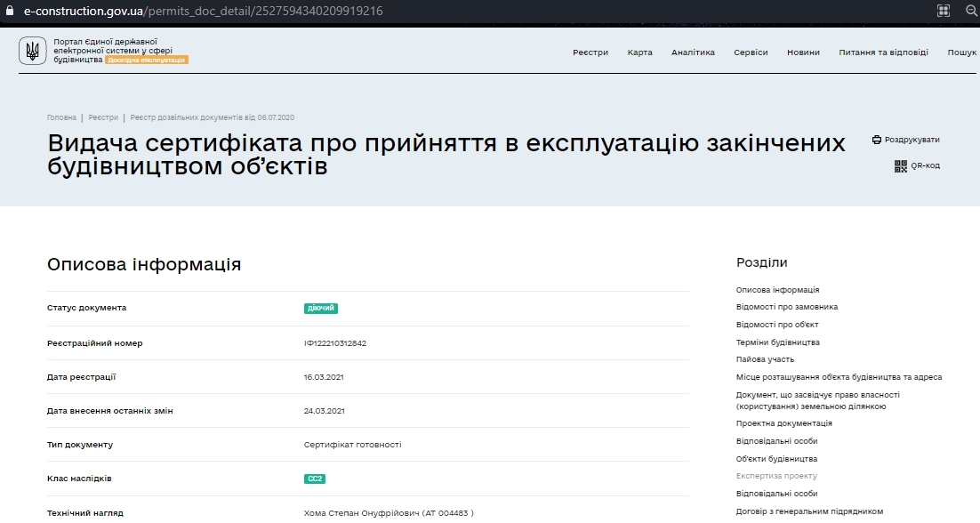Go to Місце розташування об'єкта section
The width and height of the screenshot is (980, 523).
pyautogui.click(x=839, y=377)
